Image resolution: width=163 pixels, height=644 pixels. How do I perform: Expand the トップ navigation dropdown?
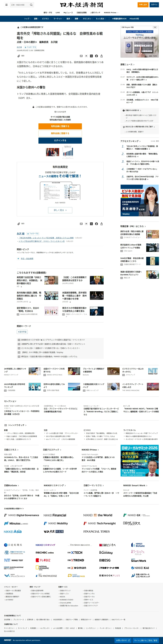point(28,19)
